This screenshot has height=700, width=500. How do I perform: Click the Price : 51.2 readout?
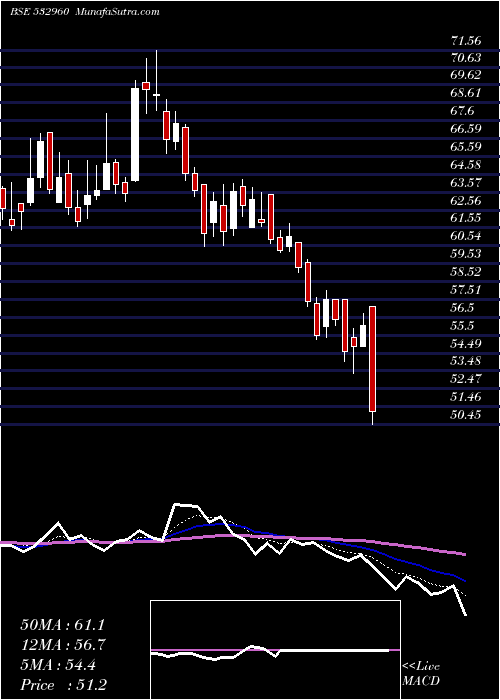63,685
